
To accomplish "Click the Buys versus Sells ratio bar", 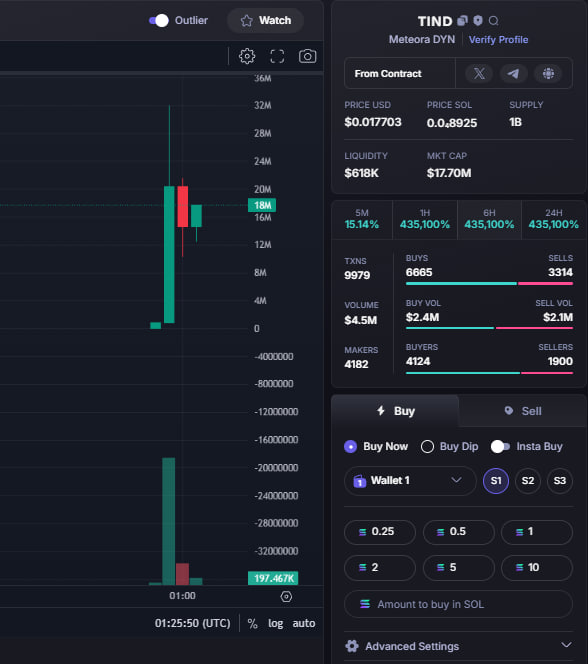I will point(489,283).
